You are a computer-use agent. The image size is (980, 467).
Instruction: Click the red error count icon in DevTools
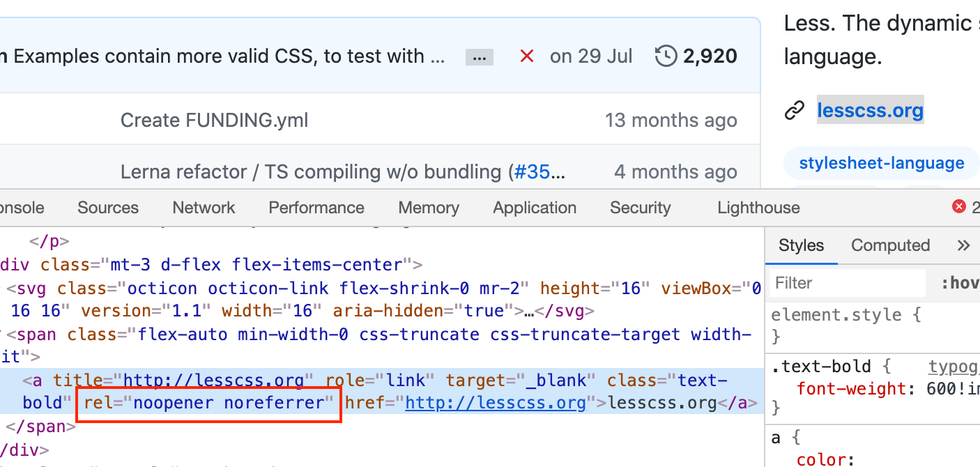pos(959,207)
